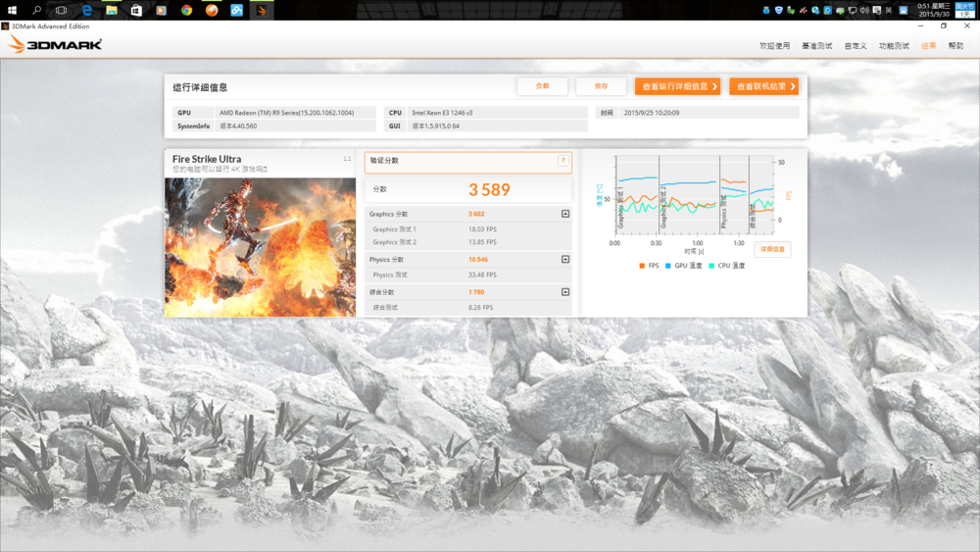Switch to the 基准测试 tab

tap(817, 46)
